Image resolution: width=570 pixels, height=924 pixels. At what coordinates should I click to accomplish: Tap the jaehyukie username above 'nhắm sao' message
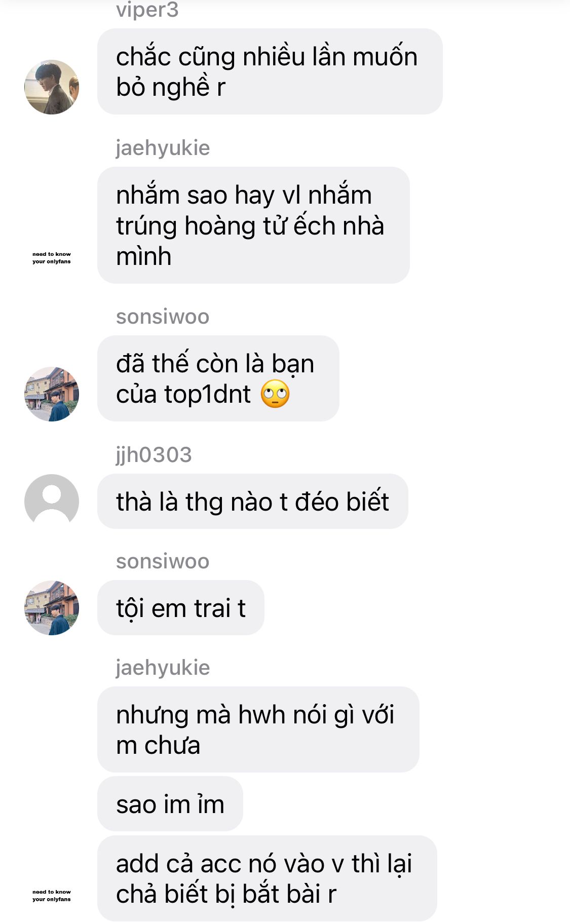click(163, 148)
